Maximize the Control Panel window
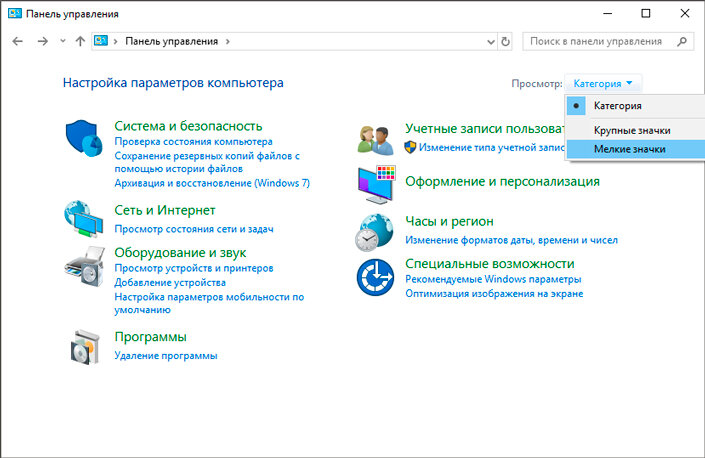705x458 pixels. (646, 13)
